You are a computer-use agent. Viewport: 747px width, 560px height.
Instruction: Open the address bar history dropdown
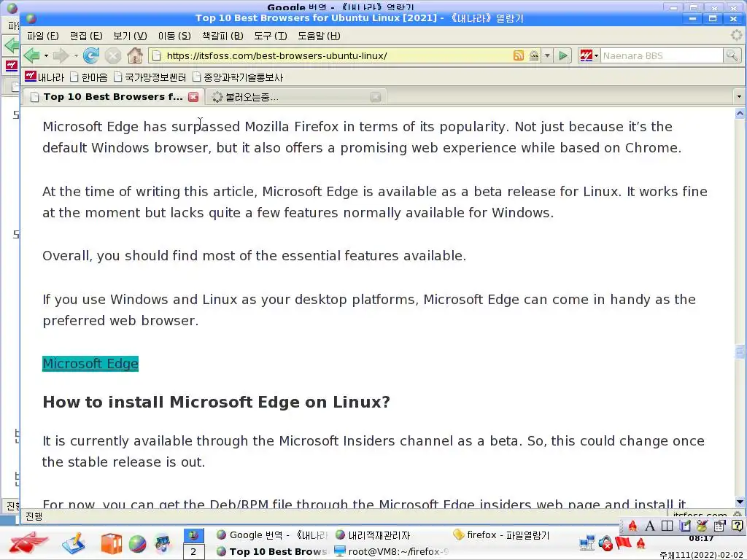point(547,55)
